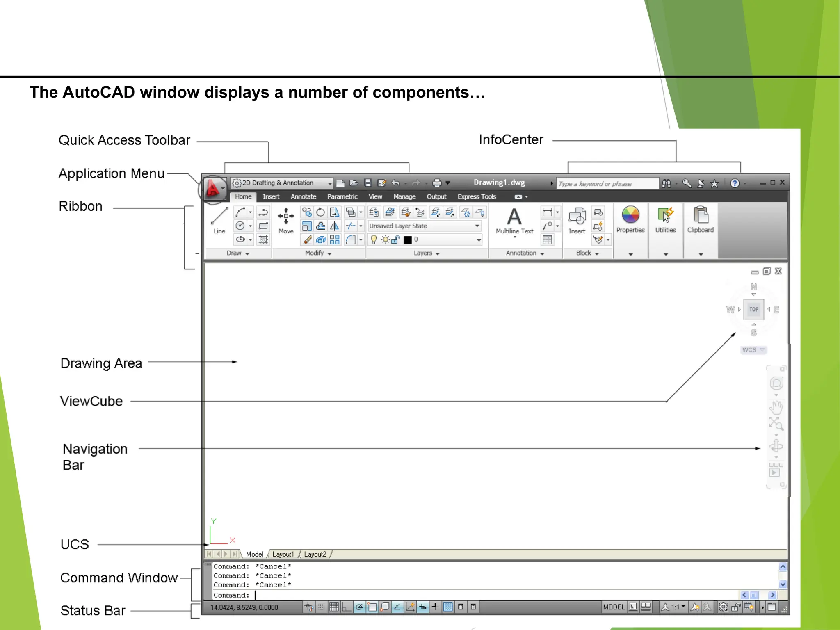Toggle Grid Display in status bar
Screen dimensions: 840x630
click(334, 607)
